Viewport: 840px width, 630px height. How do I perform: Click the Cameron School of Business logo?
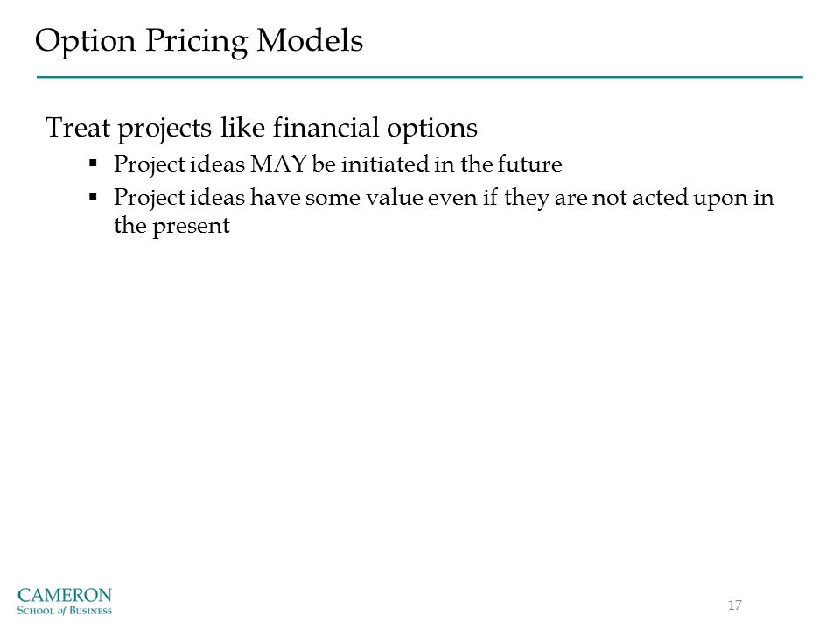(64, 601)
